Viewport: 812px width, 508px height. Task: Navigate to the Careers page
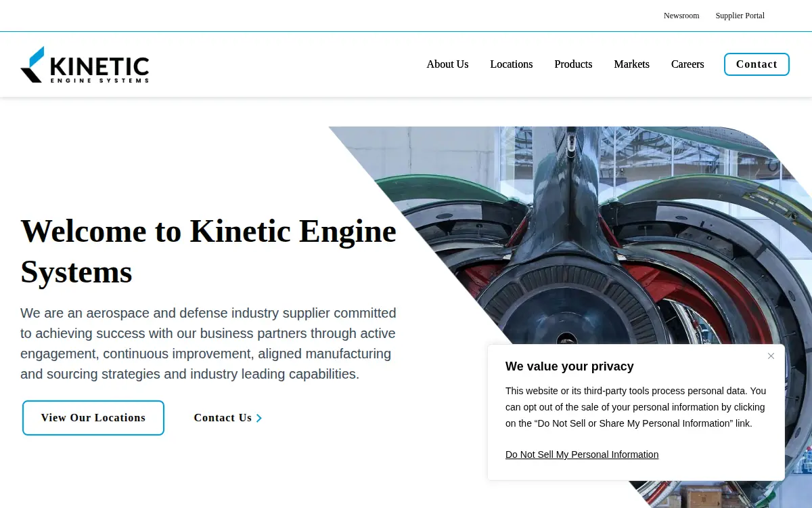click(687, 64)
